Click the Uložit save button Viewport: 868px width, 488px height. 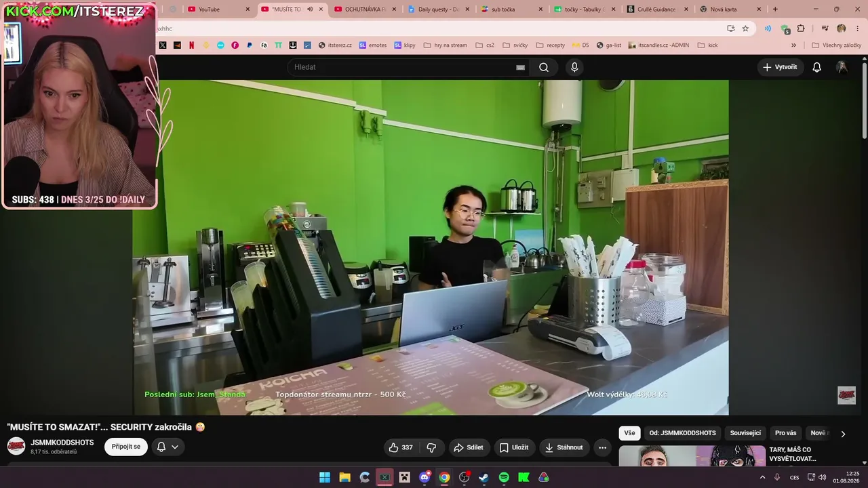click(513, 447)
